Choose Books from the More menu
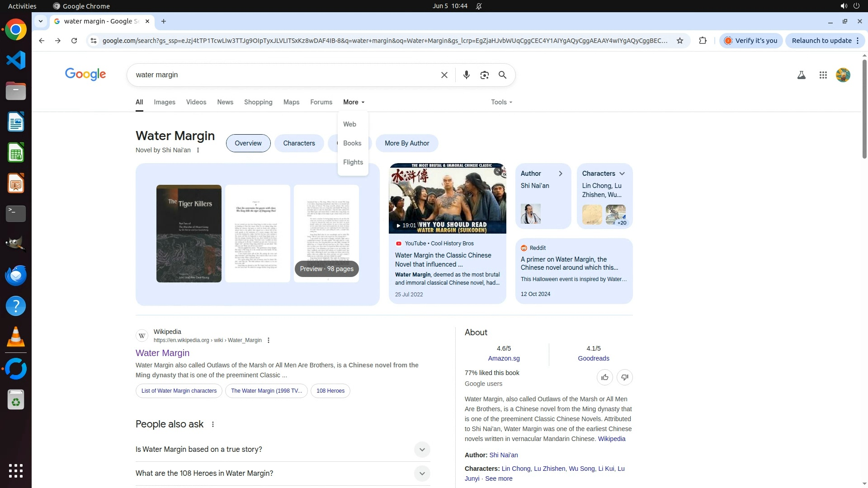 click(x=352, y=143)
